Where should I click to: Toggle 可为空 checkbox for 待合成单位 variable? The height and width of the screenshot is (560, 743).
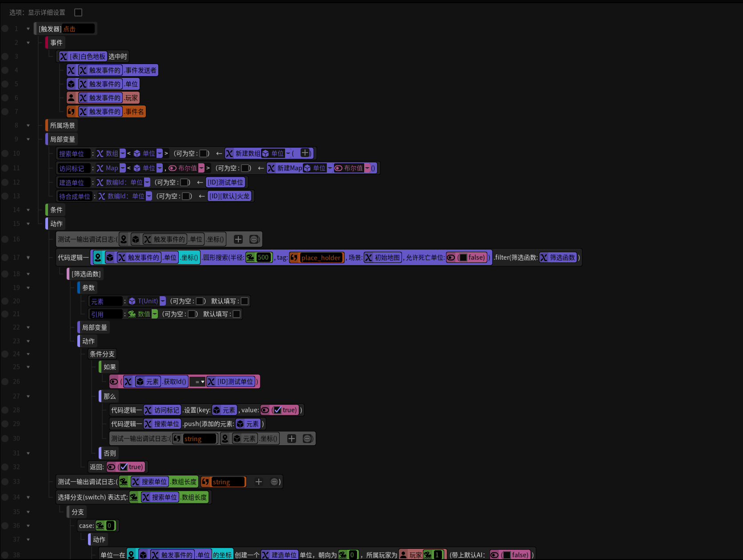tap(186, 196)
